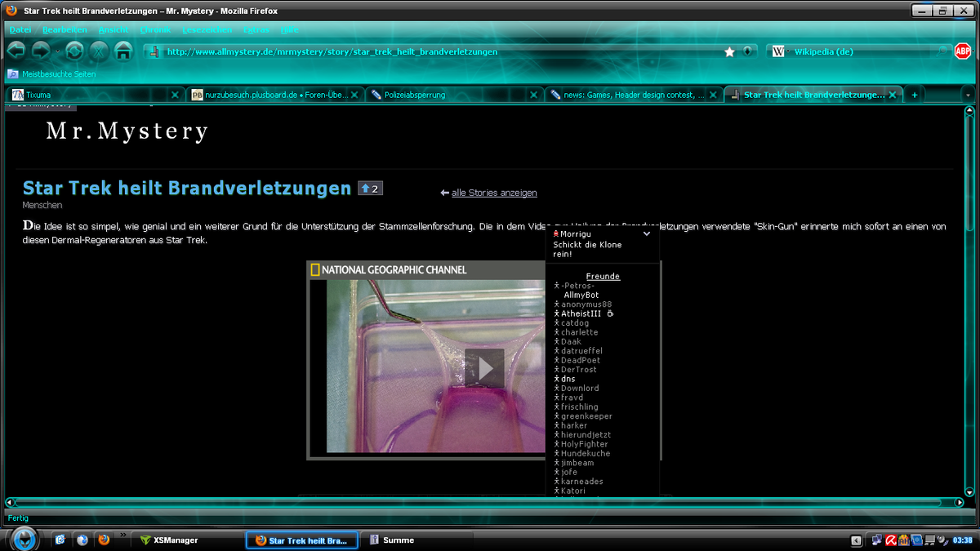Open the Meistbesuchte Seiten bookmark folder
This screenshot has width=980, height=551.
[x=51, y=73]
